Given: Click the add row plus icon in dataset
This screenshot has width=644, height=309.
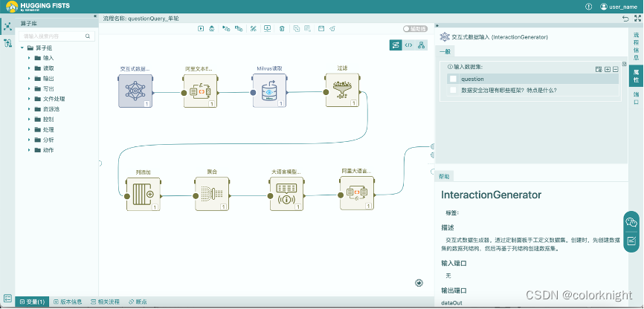Looking at the screenshot, I should [608, 69].
